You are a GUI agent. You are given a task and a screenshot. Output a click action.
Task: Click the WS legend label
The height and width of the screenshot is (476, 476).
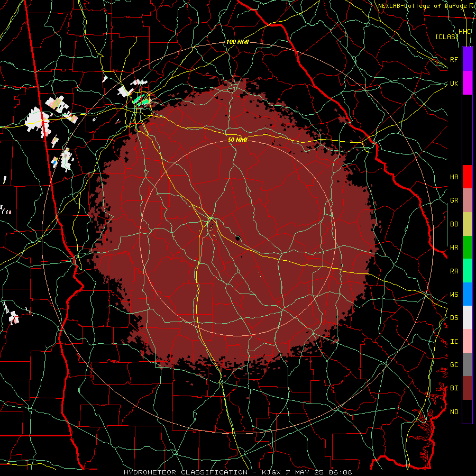(454, 295)
